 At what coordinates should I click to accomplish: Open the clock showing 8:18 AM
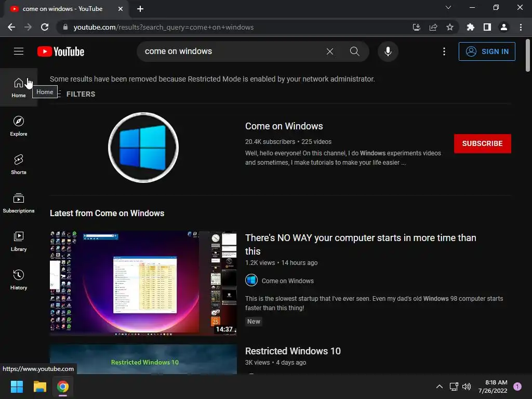(x=493, y=387)
